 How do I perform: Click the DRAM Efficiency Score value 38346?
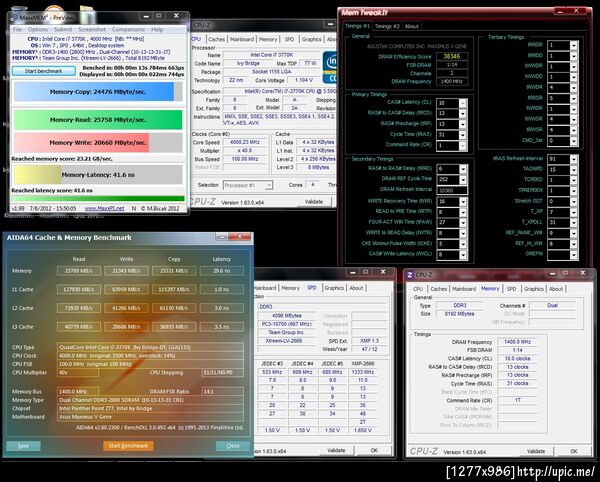pos(452,56)
